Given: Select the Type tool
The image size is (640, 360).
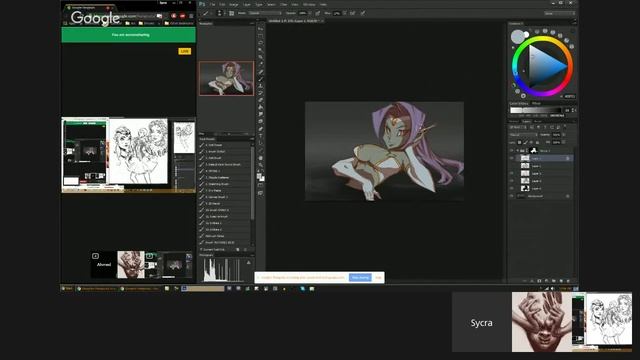Looking at the screenshot, I should (x=260, y=136).
